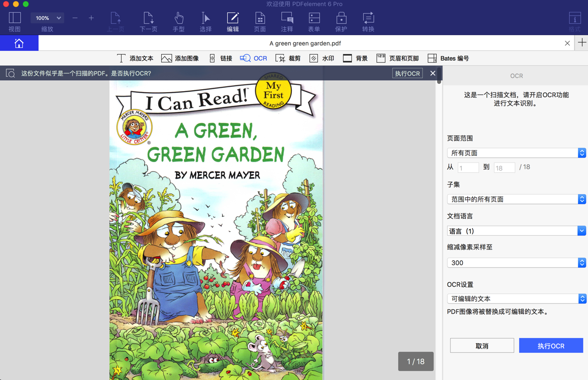Choose the 添加文本 add text tool
This screenshot has height=380, width=588.
[x=135, y=58]
